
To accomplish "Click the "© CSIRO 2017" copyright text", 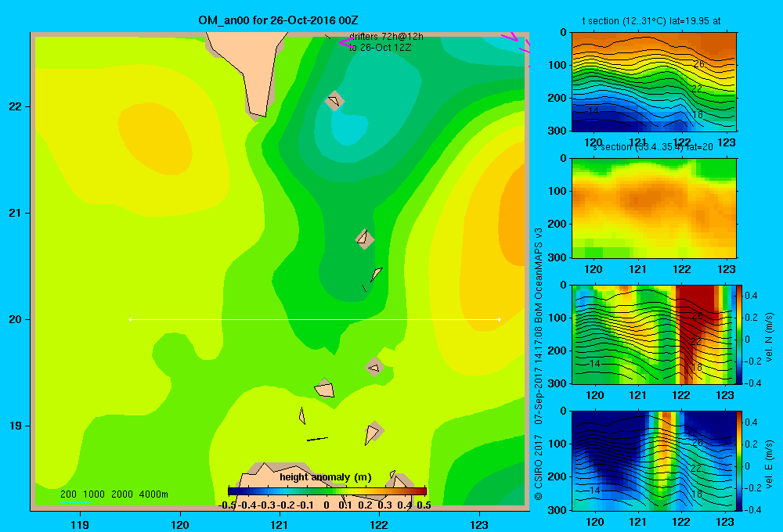I will tap(539, 467).
